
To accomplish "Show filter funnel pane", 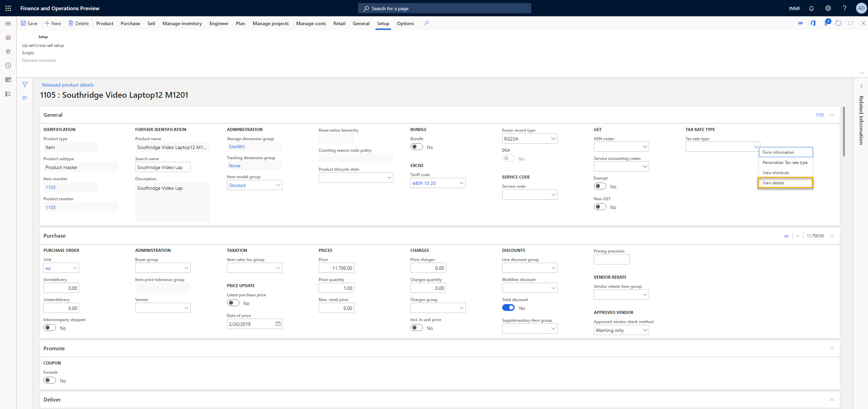I will coord(25,85).
